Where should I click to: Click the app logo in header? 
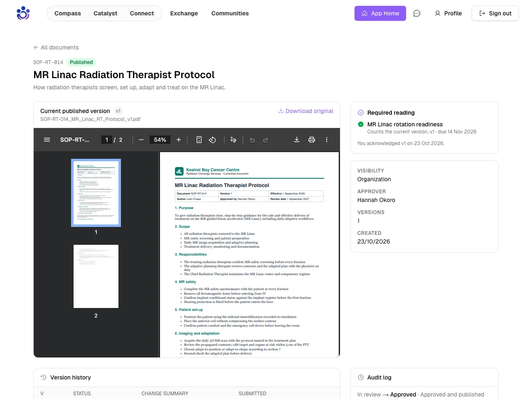pyautogui.click(x=23, y=13)
